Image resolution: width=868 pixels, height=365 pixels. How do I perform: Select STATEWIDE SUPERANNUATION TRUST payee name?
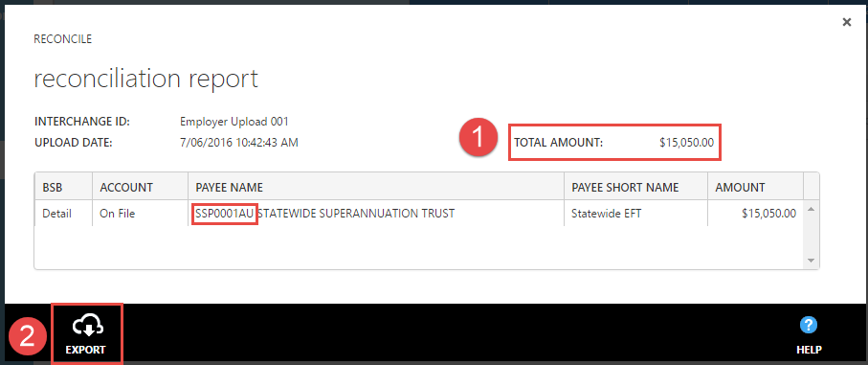[x=357, y=214]
